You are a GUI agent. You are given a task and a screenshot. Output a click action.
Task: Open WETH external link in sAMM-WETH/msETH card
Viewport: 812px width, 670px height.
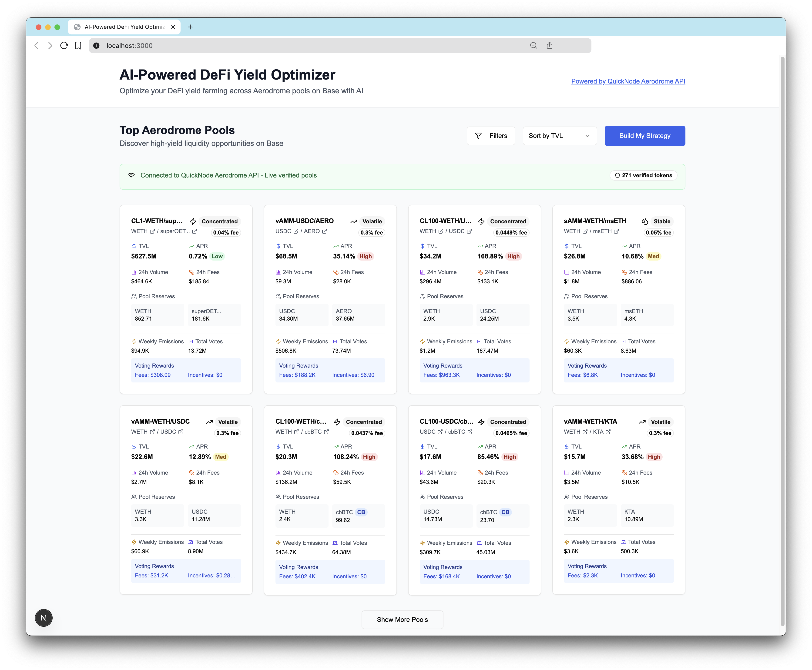585,231
